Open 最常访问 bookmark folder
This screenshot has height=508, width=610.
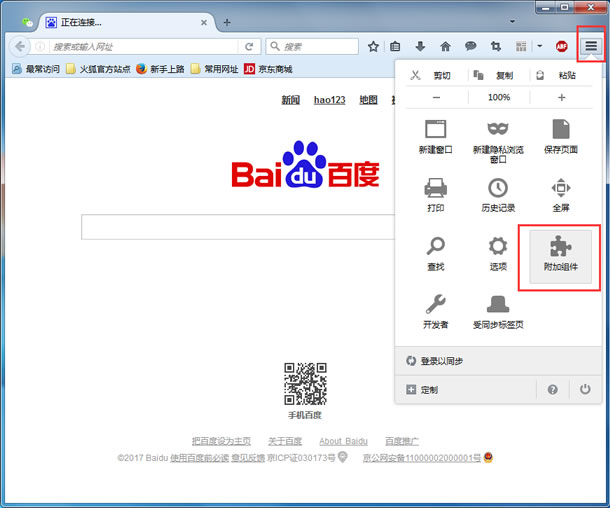(x=36, y=69)
